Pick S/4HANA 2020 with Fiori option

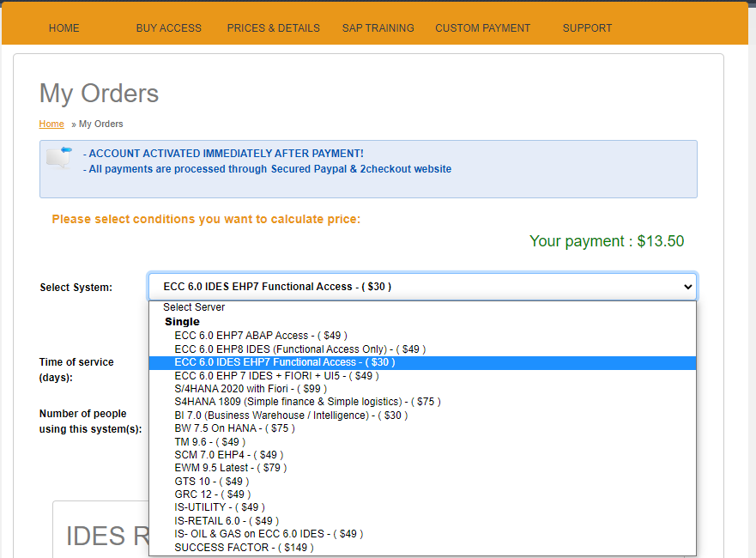pos(422,389)
